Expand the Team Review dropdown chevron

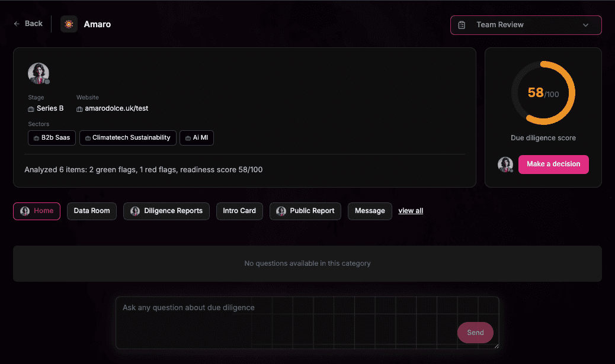[585, 25]
